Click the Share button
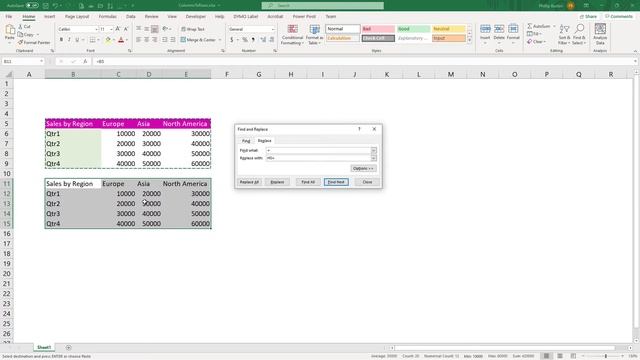This screenshot has width=640, height=360. [588, 17]
